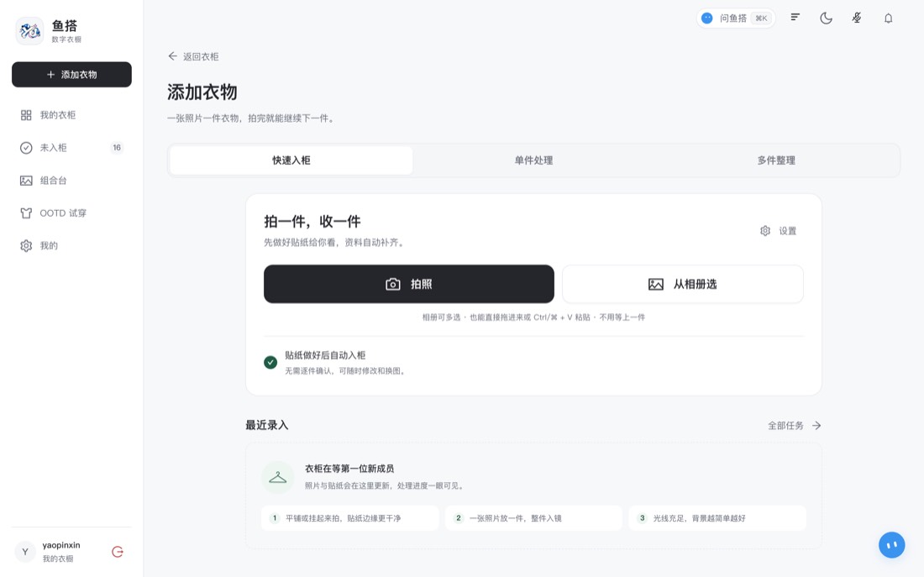Open the list filter icon in the header
The image size is (924, 577).
[795, 18]
